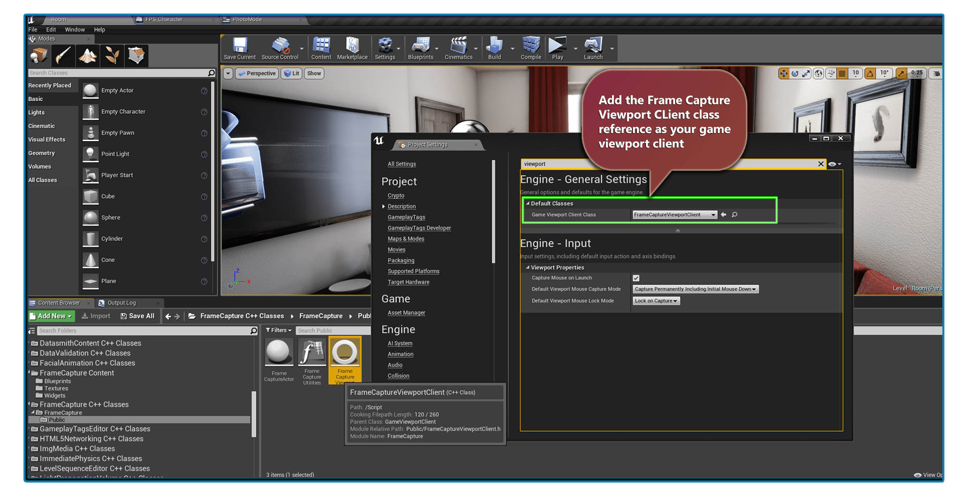This screenshot has width=980, height=497.
Task: Open the Blueprints toolbar icon
Action: [420, 49]
